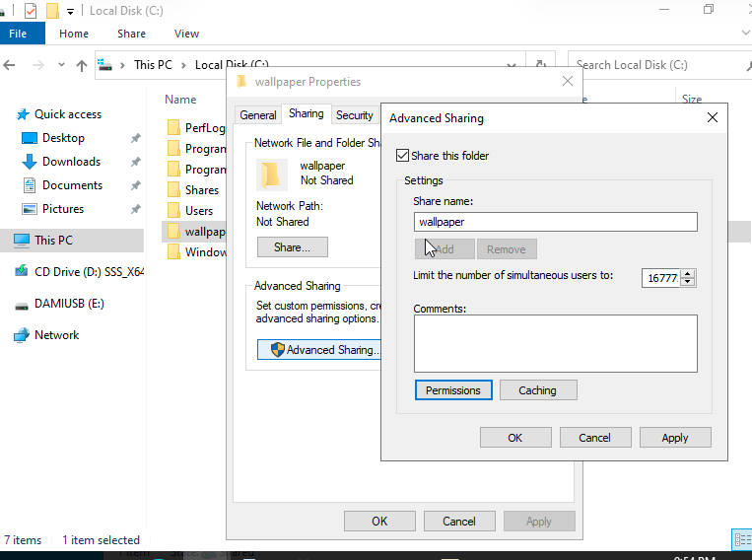Open Documents in navigation pane
Image resolution: width=752 pixels, height=560 pixels.
click(72, 185)
